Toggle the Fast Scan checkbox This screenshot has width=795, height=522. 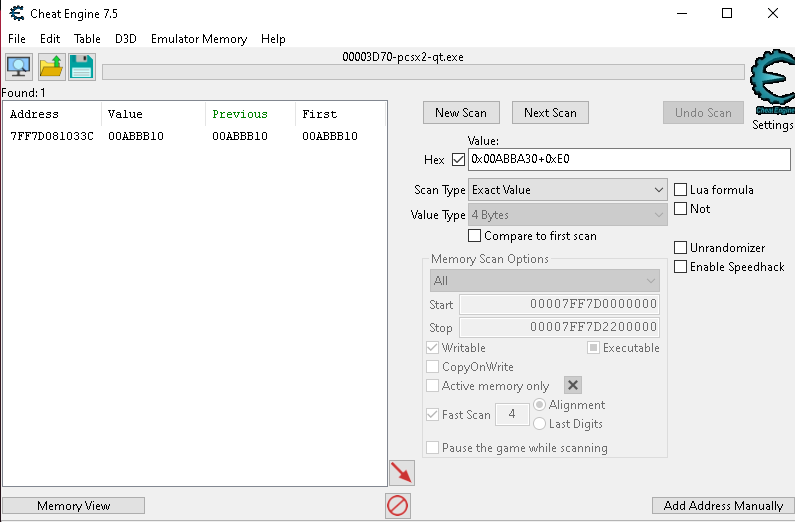coord(432,415)
